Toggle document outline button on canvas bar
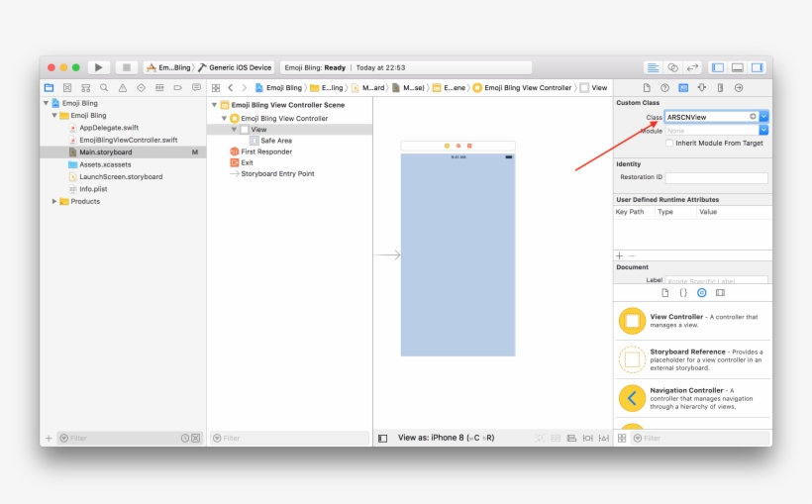The height and width of the screenshot is (504, 812). click(x=382, y=439)
